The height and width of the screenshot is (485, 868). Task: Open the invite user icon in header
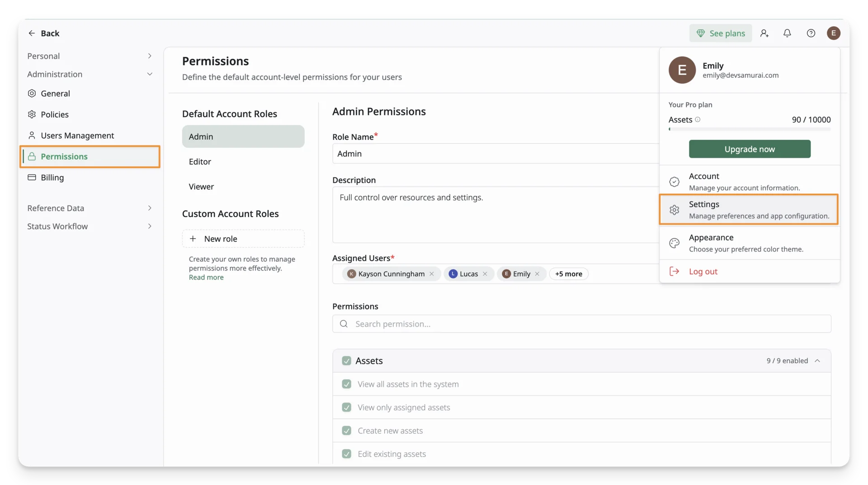click(764, 33)
